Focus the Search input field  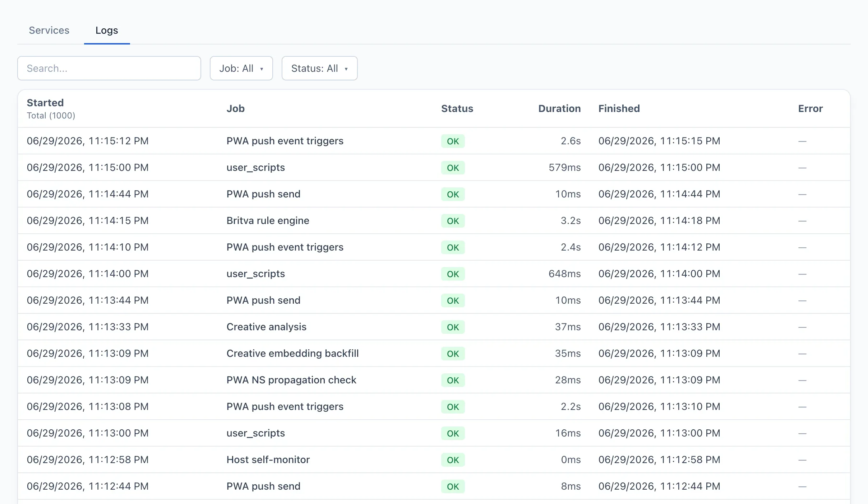(x=109, y=68)
